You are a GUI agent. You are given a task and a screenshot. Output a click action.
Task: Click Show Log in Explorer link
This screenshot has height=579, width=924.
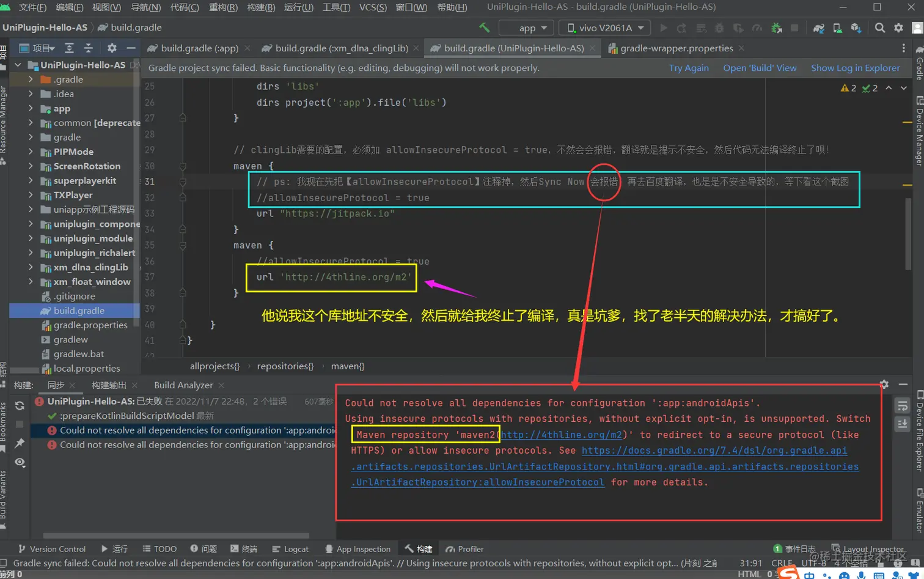click(855, 68)
